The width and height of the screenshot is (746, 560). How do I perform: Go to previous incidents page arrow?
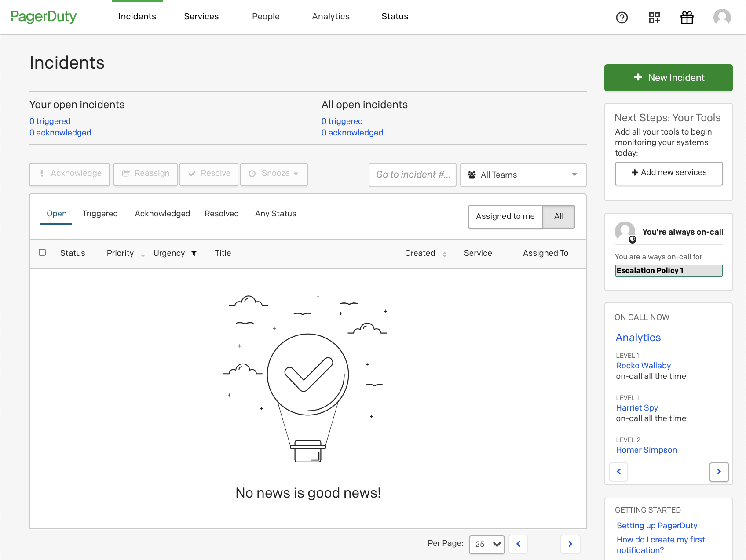click(518, 544)
